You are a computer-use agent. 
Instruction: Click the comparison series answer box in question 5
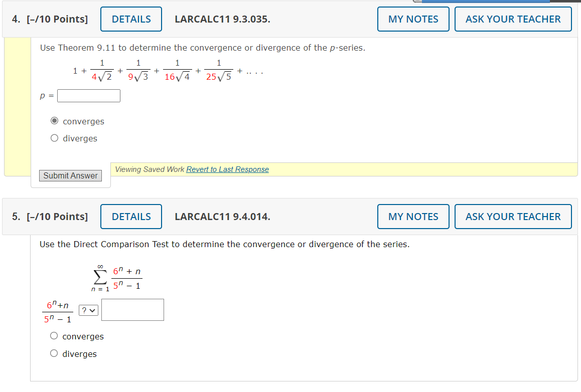(x=132, y=309)
